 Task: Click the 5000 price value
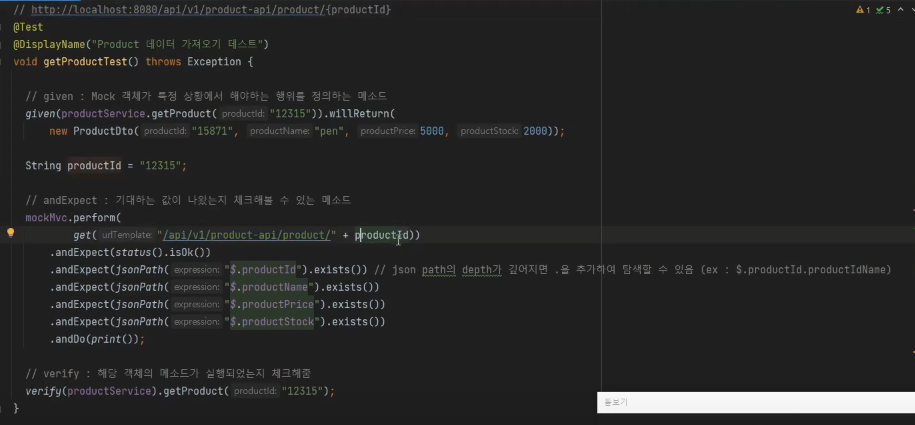(432, 131)
